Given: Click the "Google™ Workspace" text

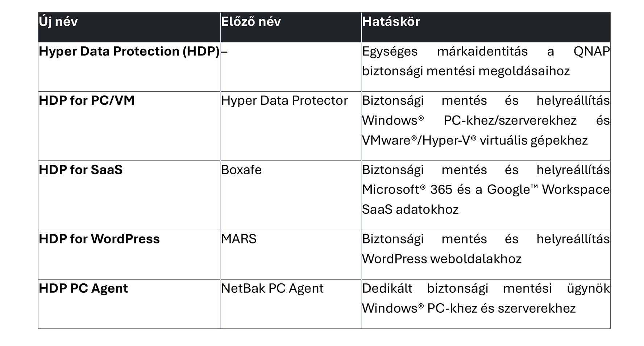Looking at the screenshot, I should (548, 189).
